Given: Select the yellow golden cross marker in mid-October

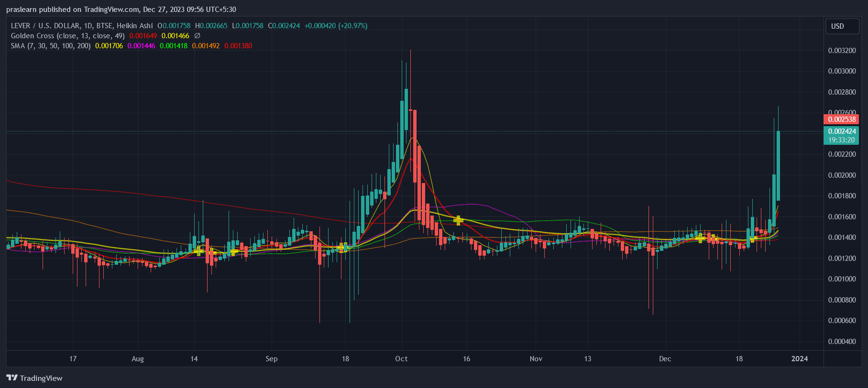Looking at the screenshot, I should pyautogui.click(x=458, y=220).
